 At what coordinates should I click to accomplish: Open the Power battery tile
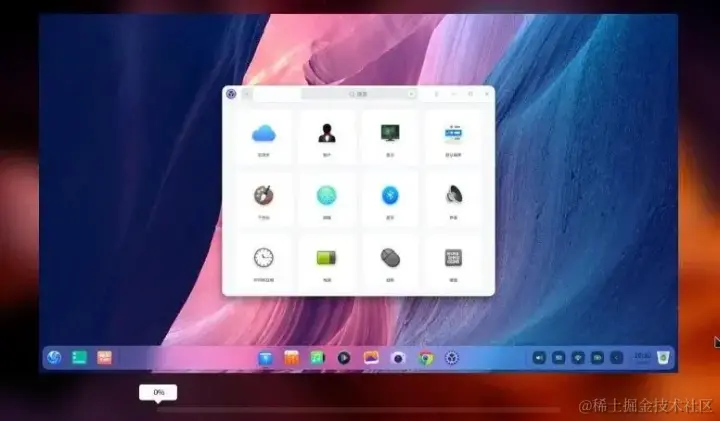pos(326,262)
